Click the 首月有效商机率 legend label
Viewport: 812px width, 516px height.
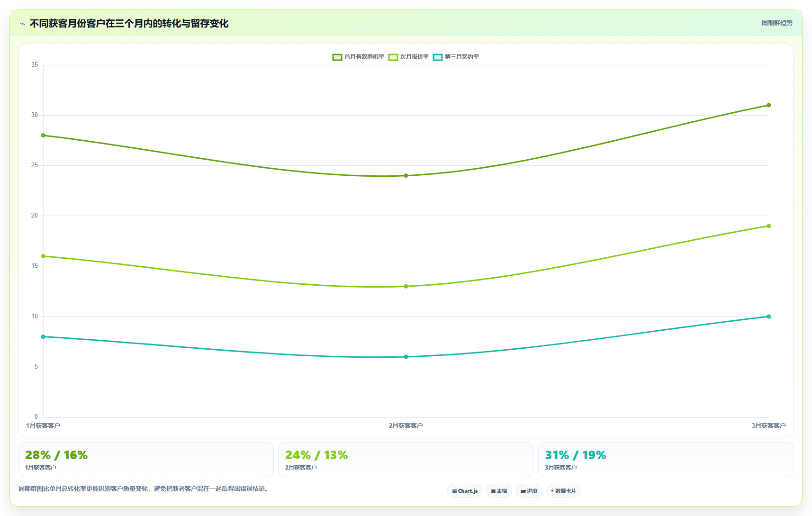[x=364, y=57]
